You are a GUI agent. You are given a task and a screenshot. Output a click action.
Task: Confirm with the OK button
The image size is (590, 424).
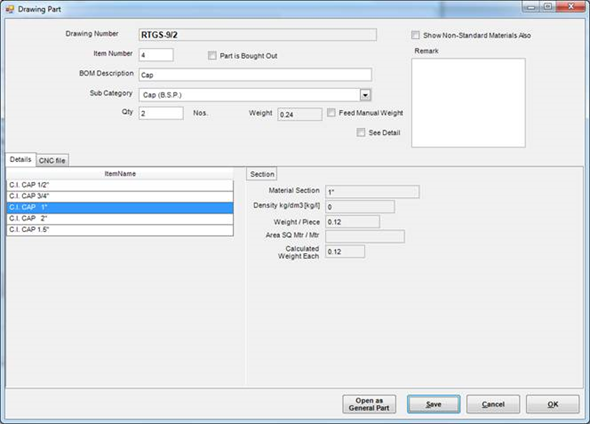click(x=553, y=404)
